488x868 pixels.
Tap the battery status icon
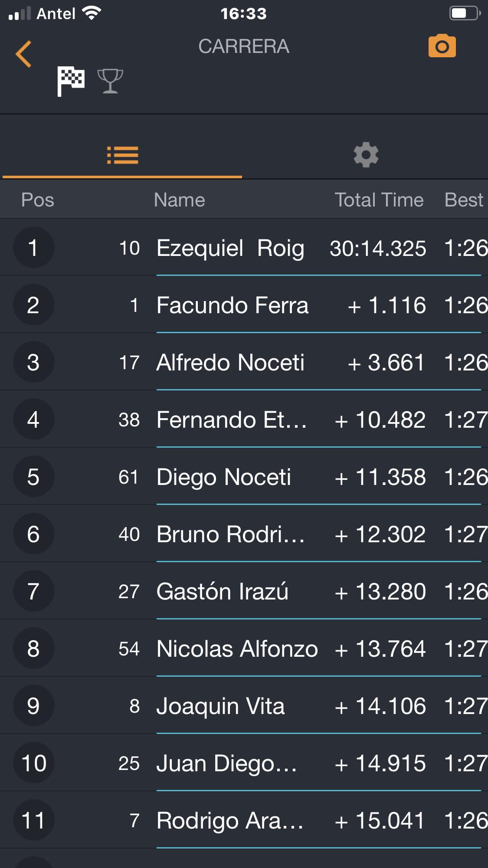coord(465,13)
